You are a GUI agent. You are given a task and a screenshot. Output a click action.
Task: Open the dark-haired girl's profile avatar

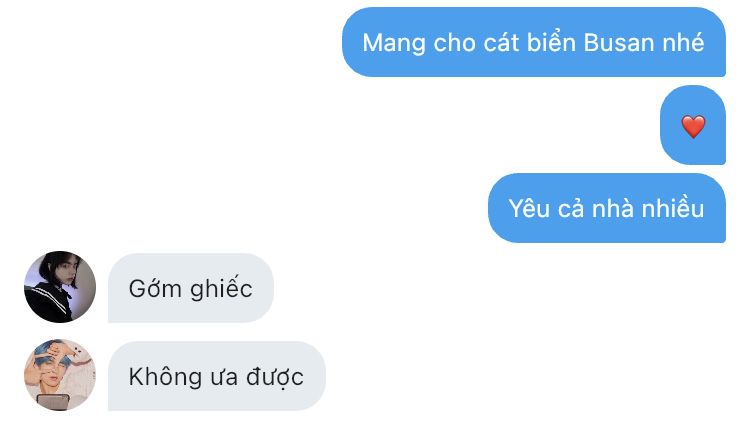pos(60,287)
